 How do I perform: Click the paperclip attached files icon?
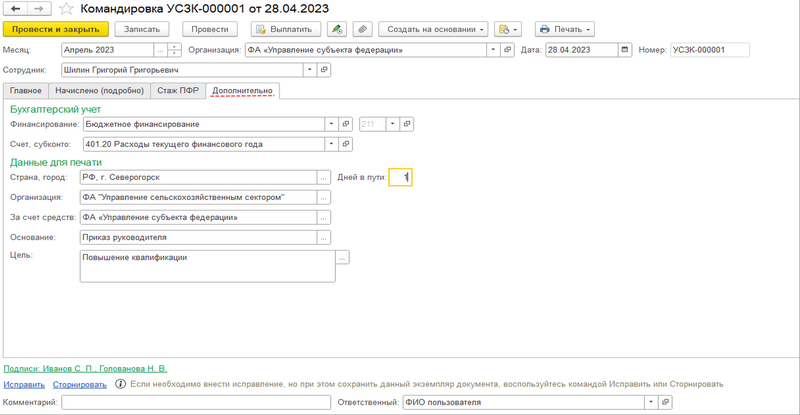tap(362, 29)
